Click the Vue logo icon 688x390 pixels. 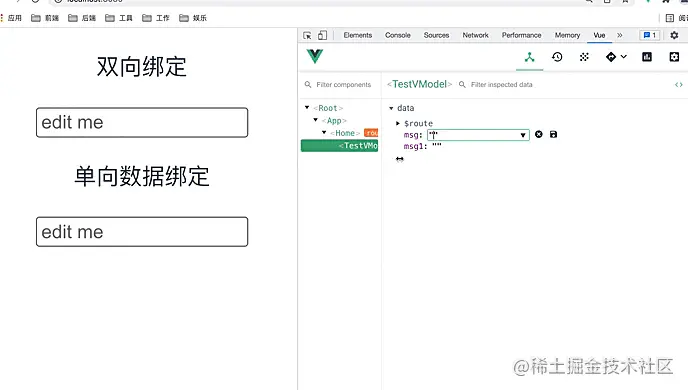315,56
